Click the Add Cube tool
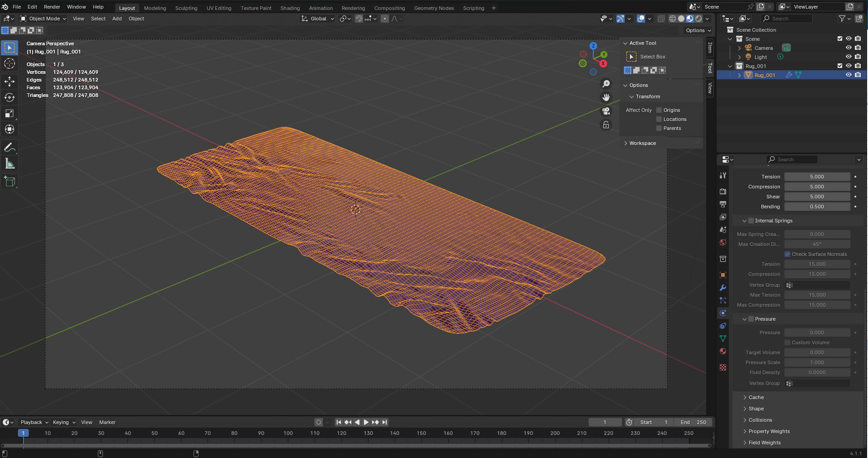The width and height of the screenshot is (868, 458). point(10,182)
